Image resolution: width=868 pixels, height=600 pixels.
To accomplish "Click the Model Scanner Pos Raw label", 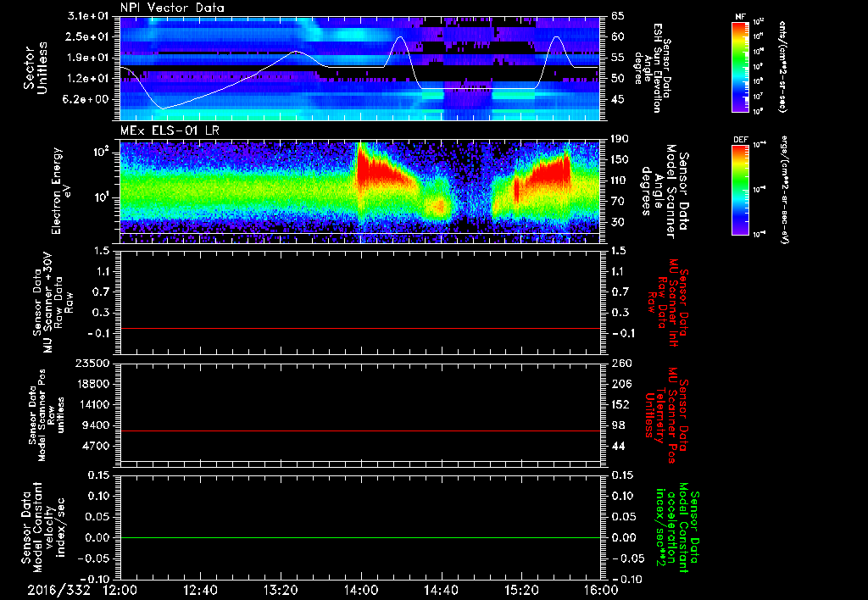I will click(x=47, y=415).
